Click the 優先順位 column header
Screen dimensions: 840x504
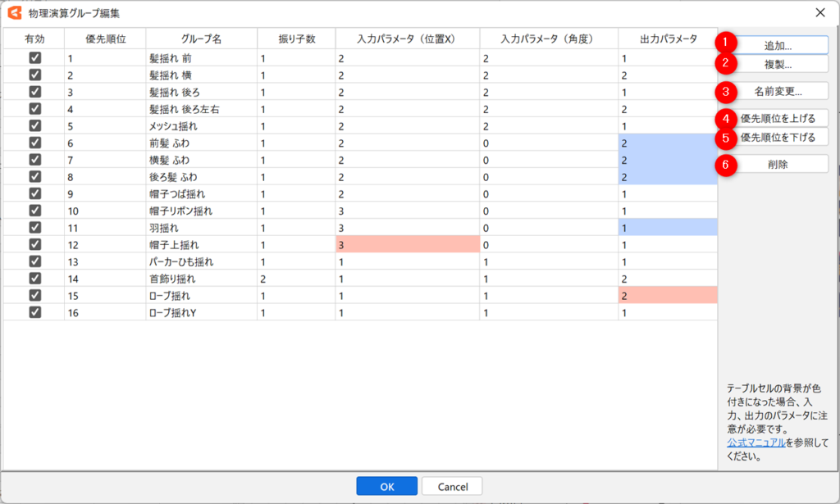coord(105,39)
